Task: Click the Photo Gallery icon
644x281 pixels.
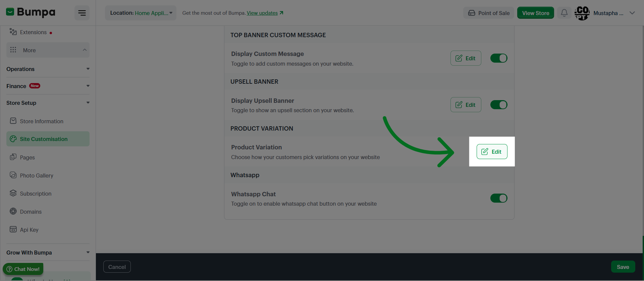Action: pyautogui.click(x=13, y=175)
